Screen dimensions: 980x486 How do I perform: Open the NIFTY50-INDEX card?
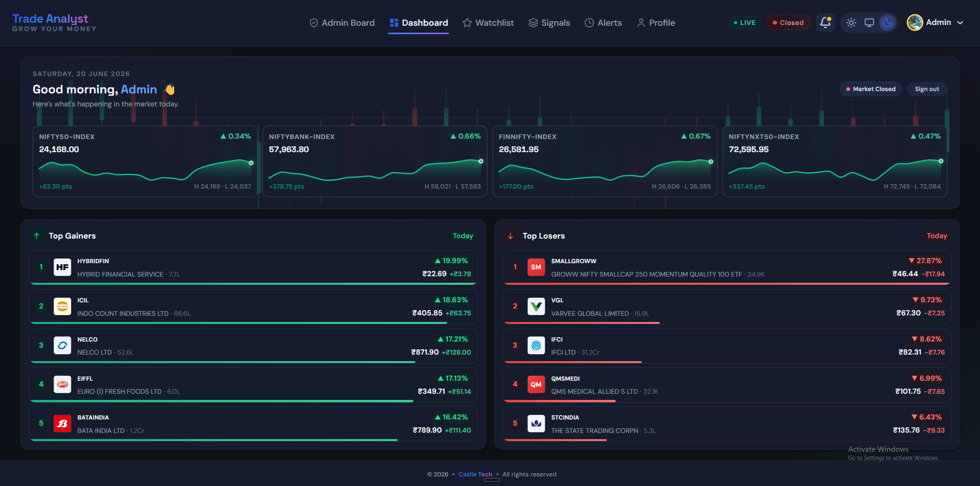[145, 161]
